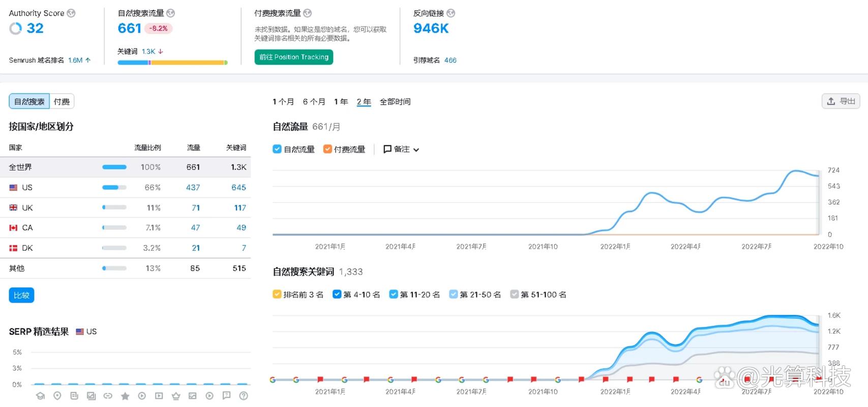Click Google update marker near 2022年4月 label
868x407 pixels.
coord(699,380)
